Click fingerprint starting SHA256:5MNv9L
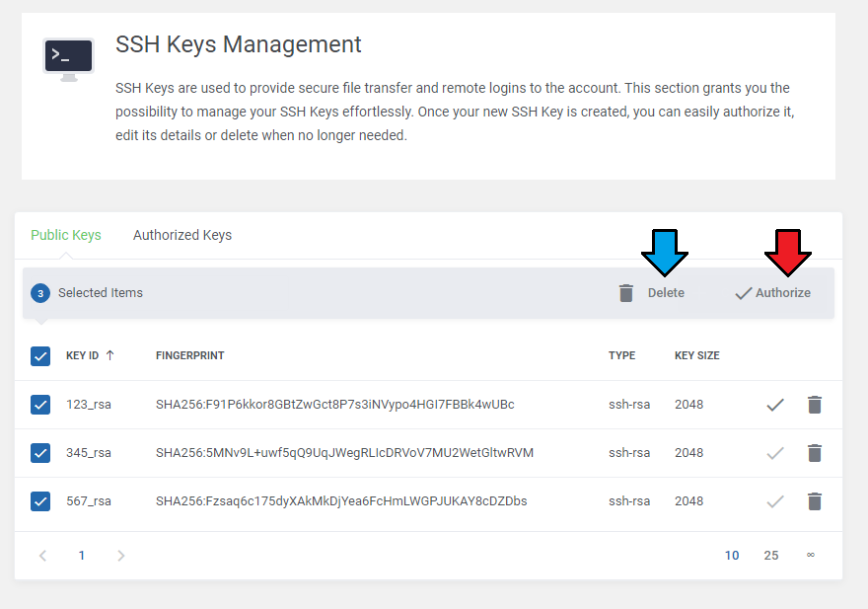This screenshot has height=609, width=868. point(344,453)
